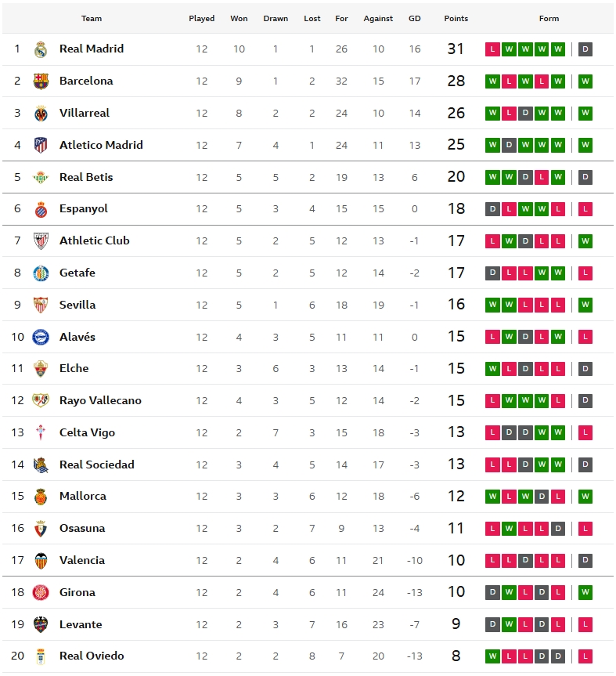Click the Form column header
Screen dimensions: 616x676
pyautogui.click(x=549, y=19)
